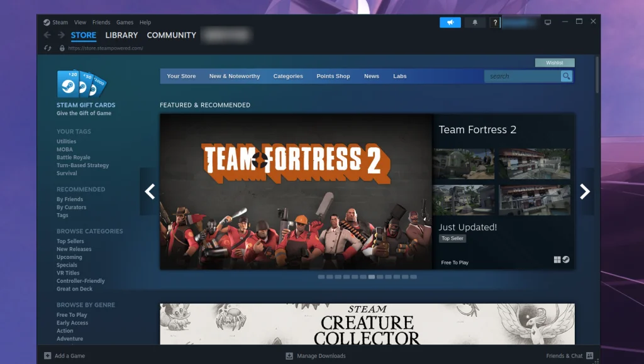Screen dimensions: 644x364
Task: Browse New Releases category
Action: click(x=74, y=249)
